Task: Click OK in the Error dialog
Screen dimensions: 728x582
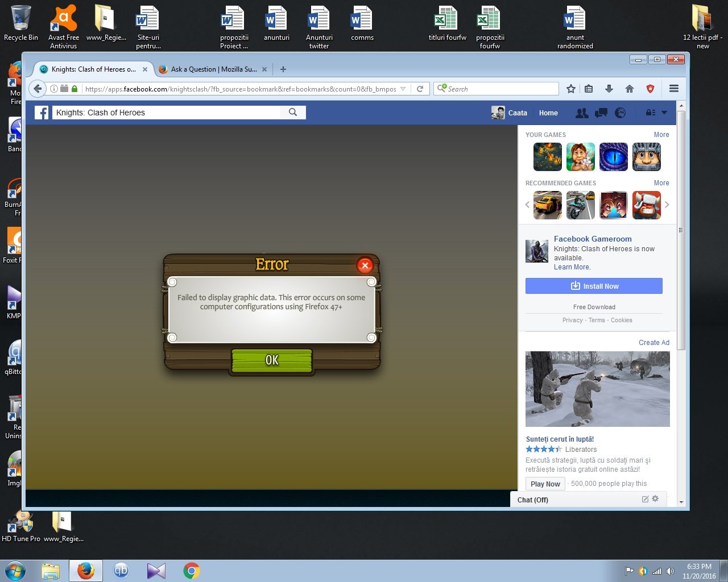Action: click(x=272, y=360)
